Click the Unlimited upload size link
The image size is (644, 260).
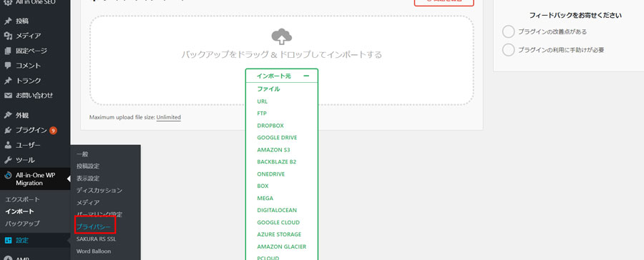coord(168,117)
